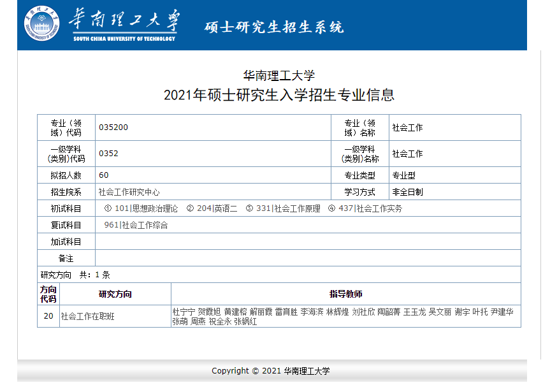Click advisor name 雷育胜
550x392 pixels.
tap(286, 312)
